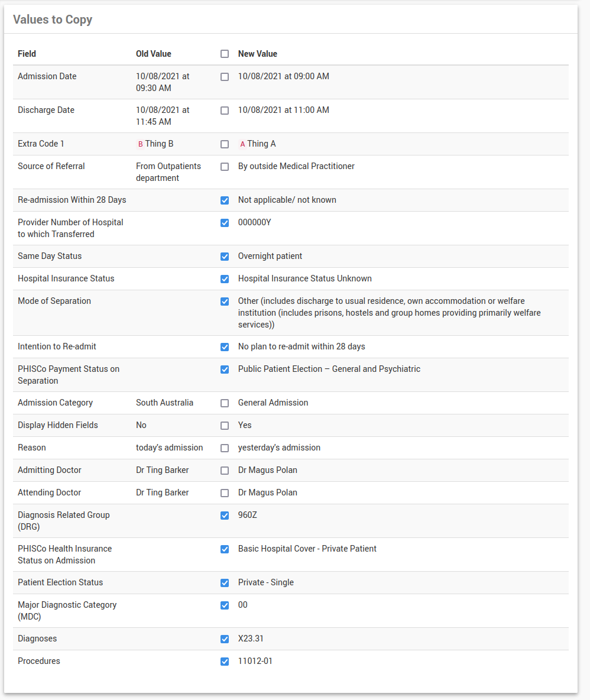
Task: Check the Extra Code 1 checkbox
Action: point(225,144)
